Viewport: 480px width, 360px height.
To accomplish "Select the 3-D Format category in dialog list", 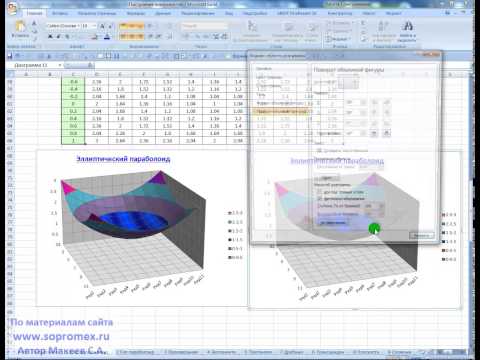I will 280,103.
